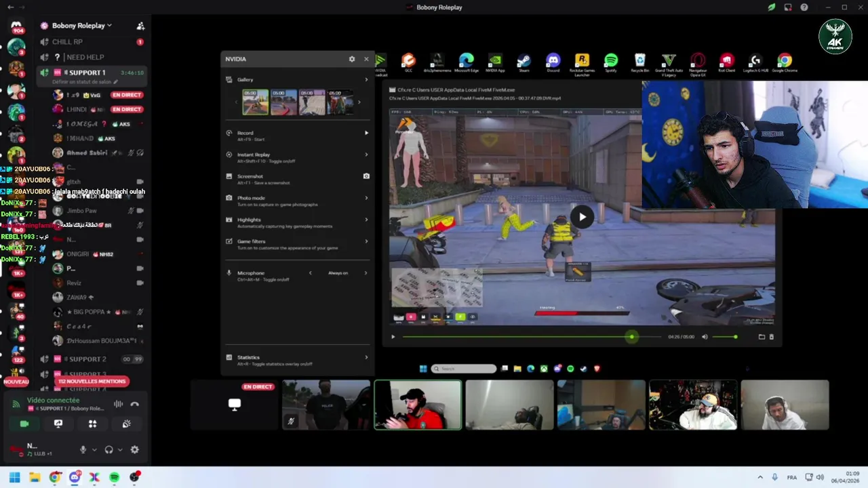Show next gallery thumbnails with right arrow
Screen dimensions: 868x488
[359, 102]
